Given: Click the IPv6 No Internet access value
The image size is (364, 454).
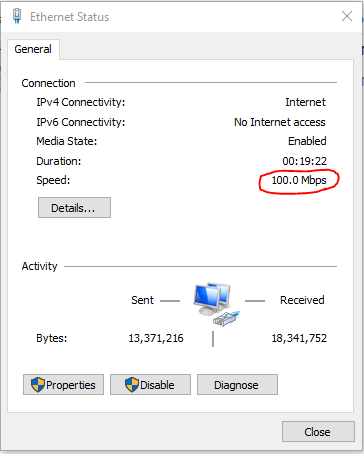Looking at the screenshot, I should click(x=280, y=122).
